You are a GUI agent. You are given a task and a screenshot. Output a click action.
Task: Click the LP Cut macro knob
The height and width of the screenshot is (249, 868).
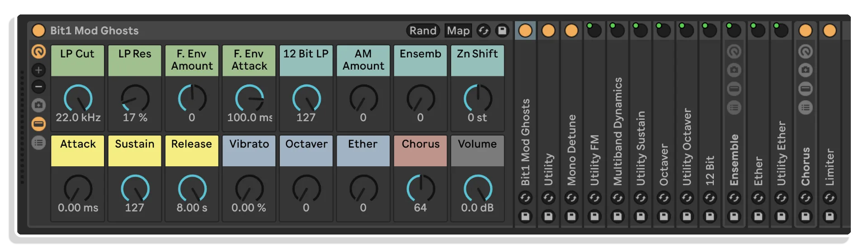point(78,99)
